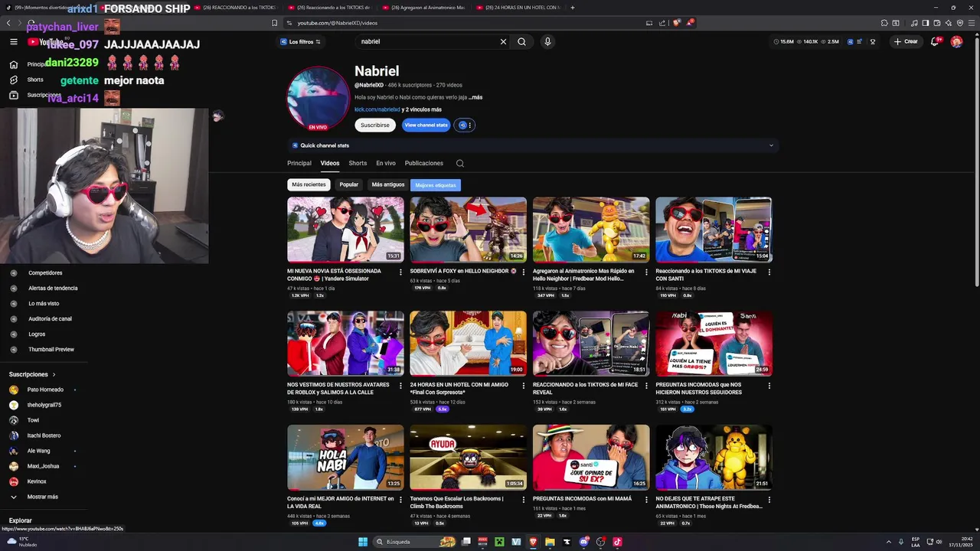Click Nabriel channel avatar EN VIVO
Image resolution: width=980 pixels, height=551 pixels.
(318, 99)
